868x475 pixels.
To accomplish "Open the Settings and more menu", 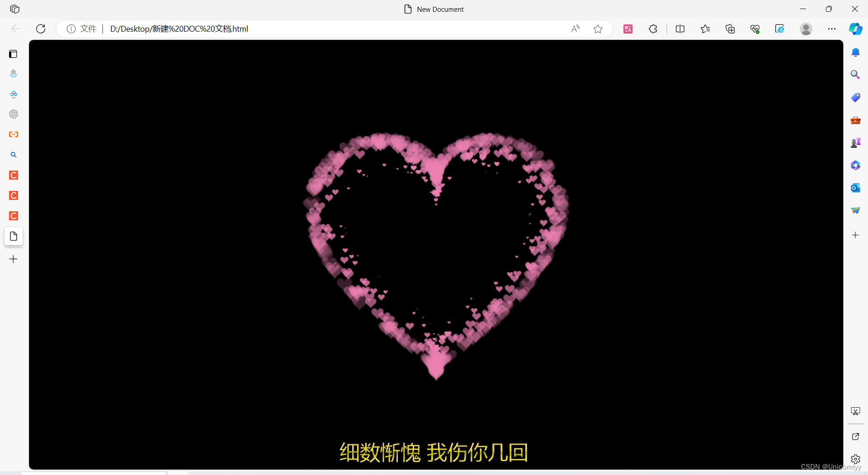I will pyautogui.click(x=832, y=28).
